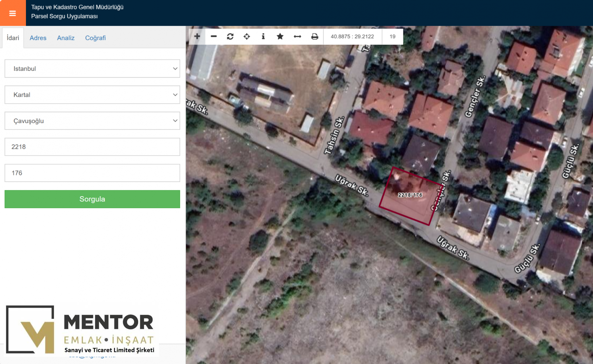Viewport: 593px width, 364px height.
Task: Switch to the Coğrafi tab
Action: coord(95,38)
